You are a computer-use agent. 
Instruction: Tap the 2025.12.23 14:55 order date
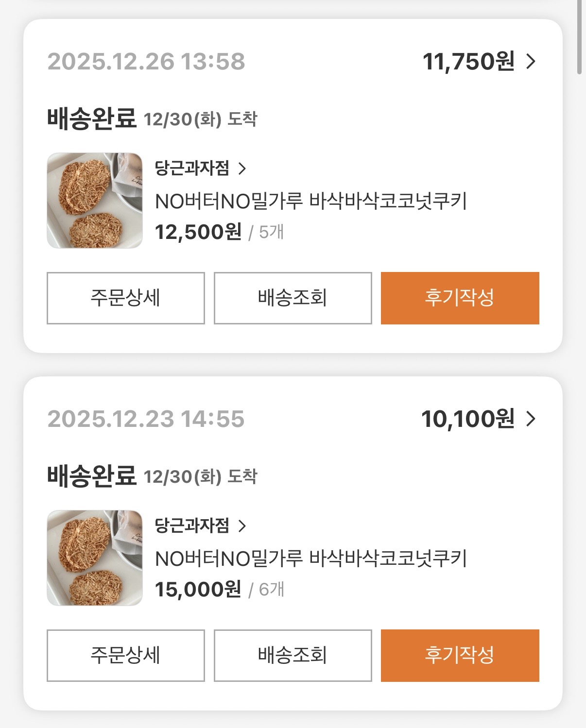pos(146,419)
